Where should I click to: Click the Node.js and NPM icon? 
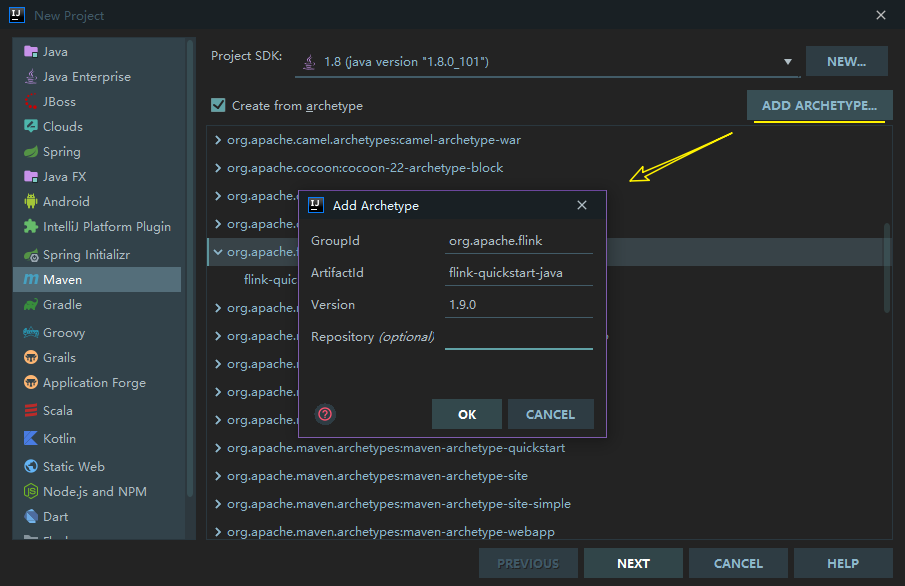click(x=31, y=492)
